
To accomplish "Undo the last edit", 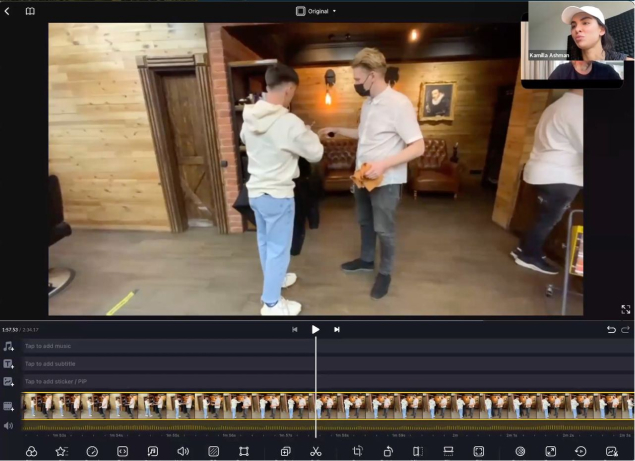I will 611,330.
